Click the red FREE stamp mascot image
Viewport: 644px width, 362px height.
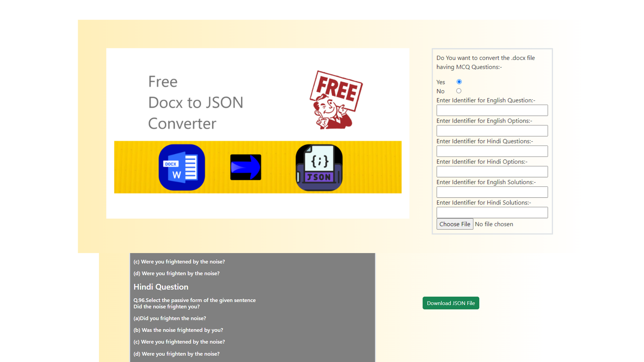[336, 100]
